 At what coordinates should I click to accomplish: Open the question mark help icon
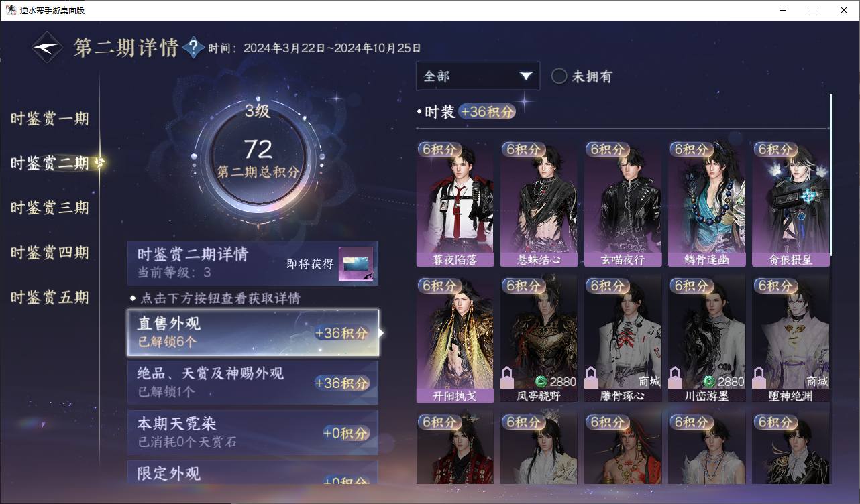pyautogui.click(x=193, y=48)
